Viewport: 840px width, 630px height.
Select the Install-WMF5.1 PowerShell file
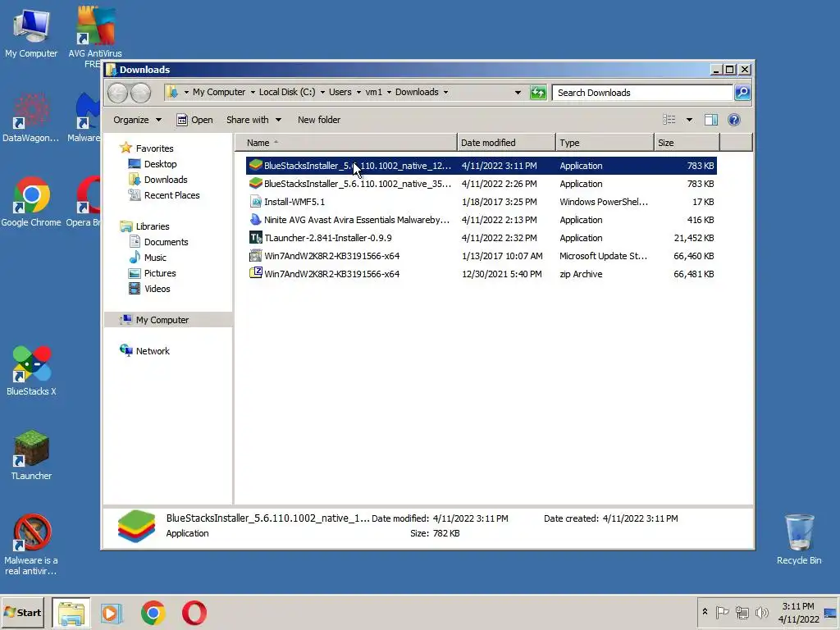[x=481, y=202]
